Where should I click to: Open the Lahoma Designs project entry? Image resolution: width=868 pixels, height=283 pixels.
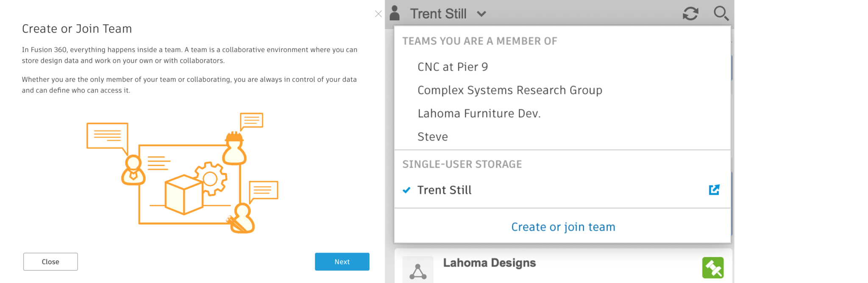click(x=489, y=263)
